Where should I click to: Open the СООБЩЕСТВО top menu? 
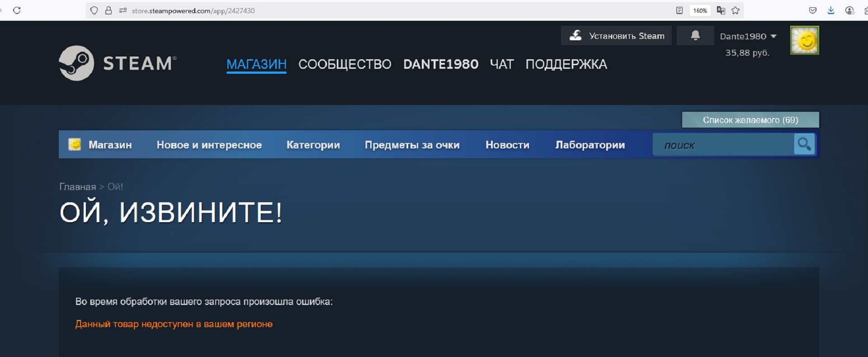[345, 64]
